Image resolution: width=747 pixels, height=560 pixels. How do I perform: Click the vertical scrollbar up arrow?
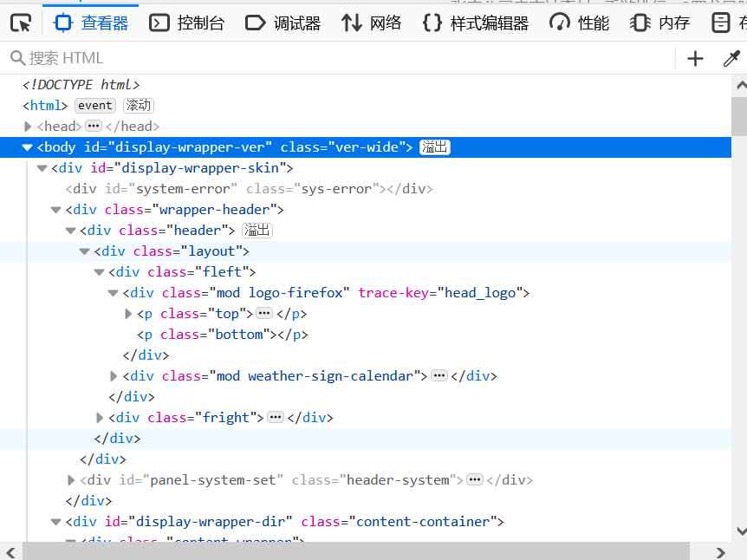coord(741,86)
